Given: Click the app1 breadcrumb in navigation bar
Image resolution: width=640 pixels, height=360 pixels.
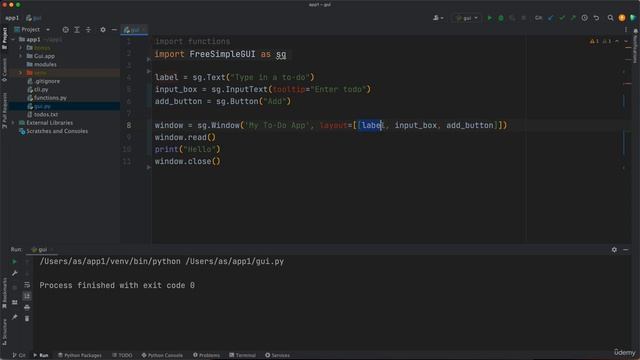Looking at the screenshot, I should point(12,18).
